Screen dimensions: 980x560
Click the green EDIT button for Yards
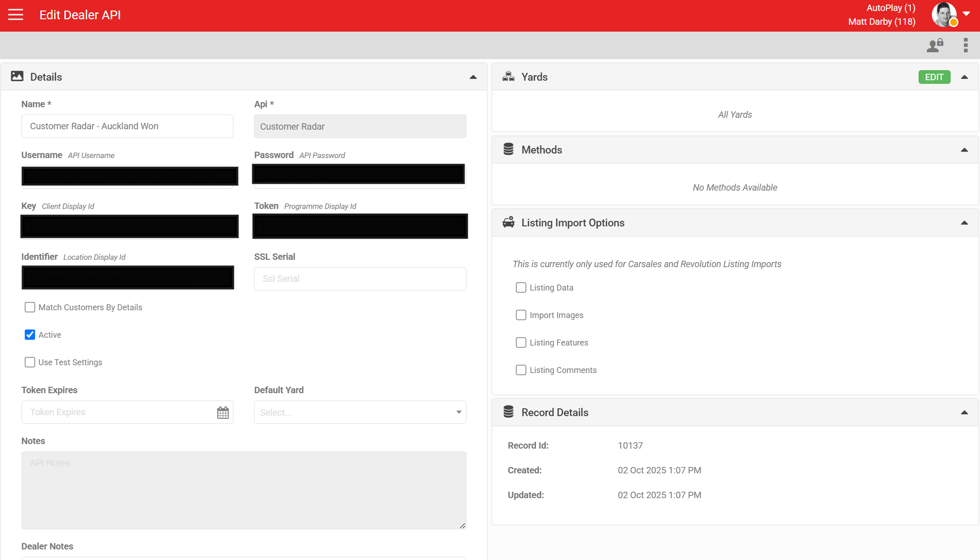934,77
